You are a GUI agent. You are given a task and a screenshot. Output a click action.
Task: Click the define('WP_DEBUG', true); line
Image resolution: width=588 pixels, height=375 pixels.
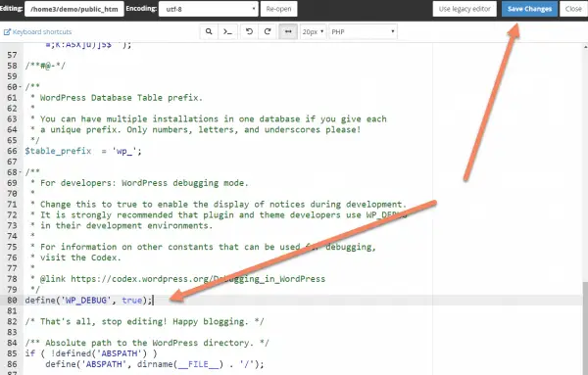[x=88, y=301]
